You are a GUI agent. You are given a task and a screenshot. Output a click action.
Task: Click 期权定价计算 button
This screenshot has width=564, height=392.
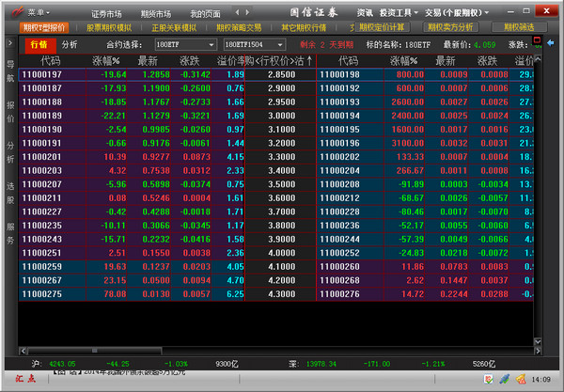(x=382, y=27)
